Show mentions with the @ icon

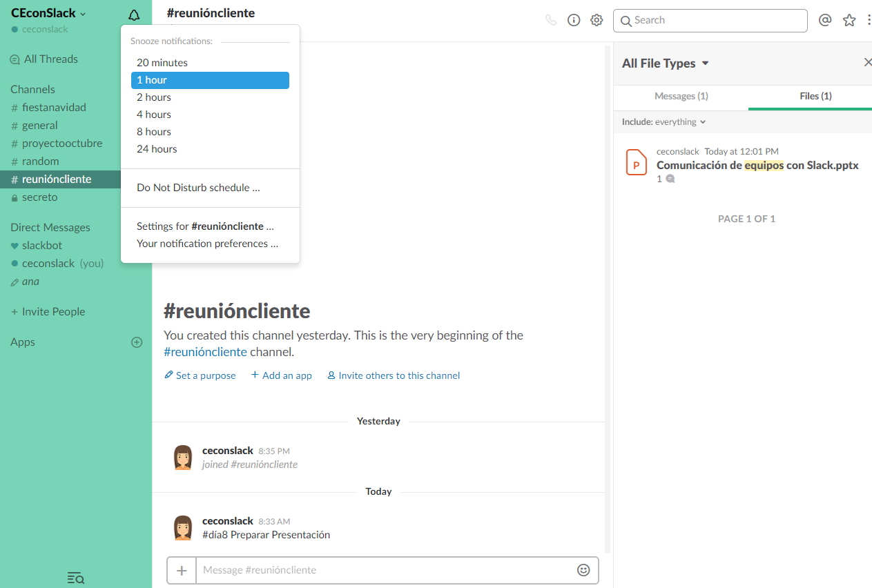pos(825,20)
